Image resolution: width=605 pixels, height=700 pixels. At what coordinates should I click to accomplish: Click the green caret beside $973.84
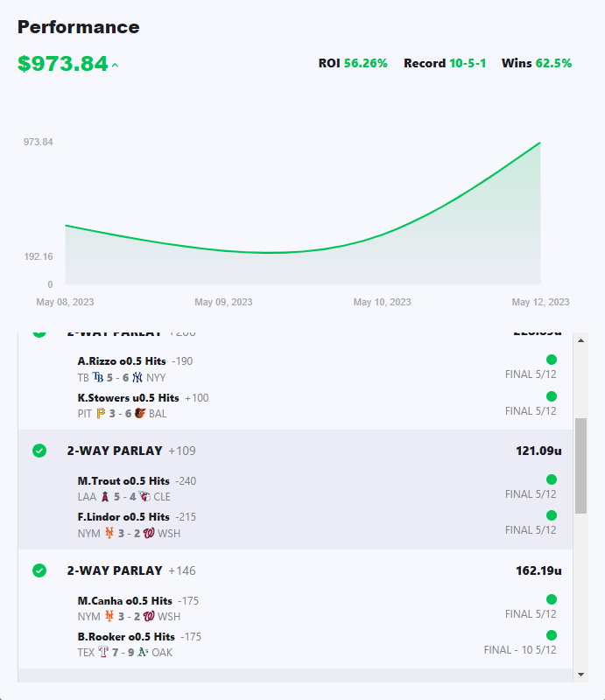click(116, 65)
